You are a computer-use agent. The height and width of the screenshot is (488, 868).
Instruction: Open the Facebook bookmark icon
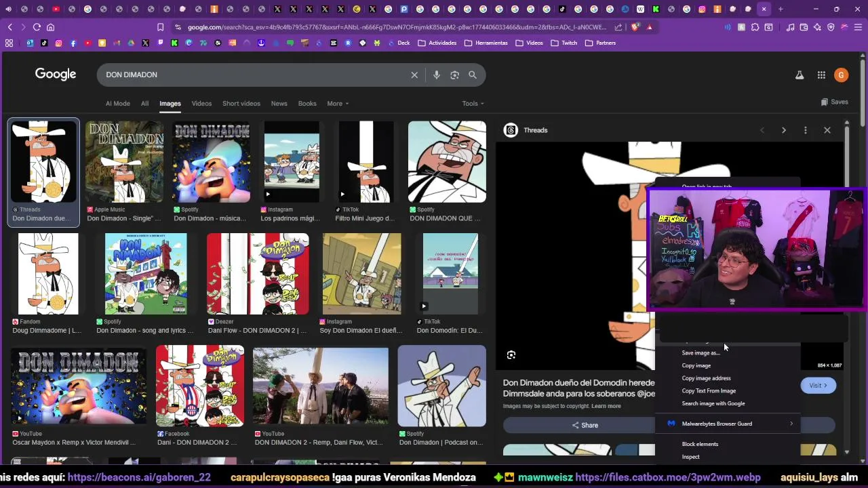(73, 43)
